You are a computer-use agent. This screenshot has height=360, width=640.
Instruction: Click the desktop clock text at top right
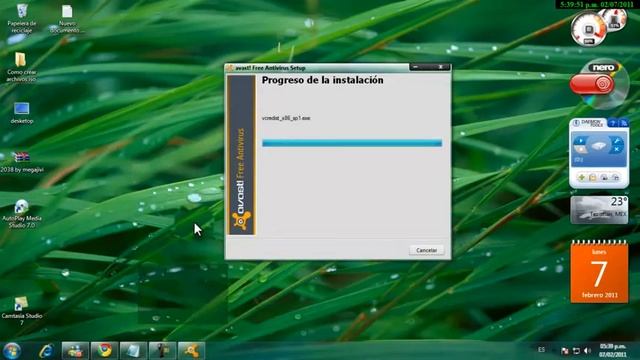click(x=596, y=4)
